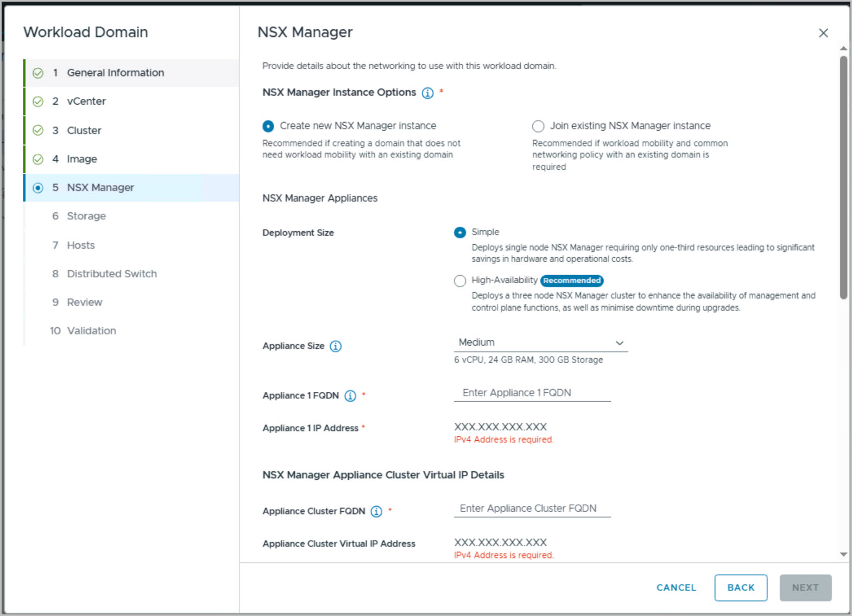Go to step 1 General Information
852x616 pixels.
[132, 73]
